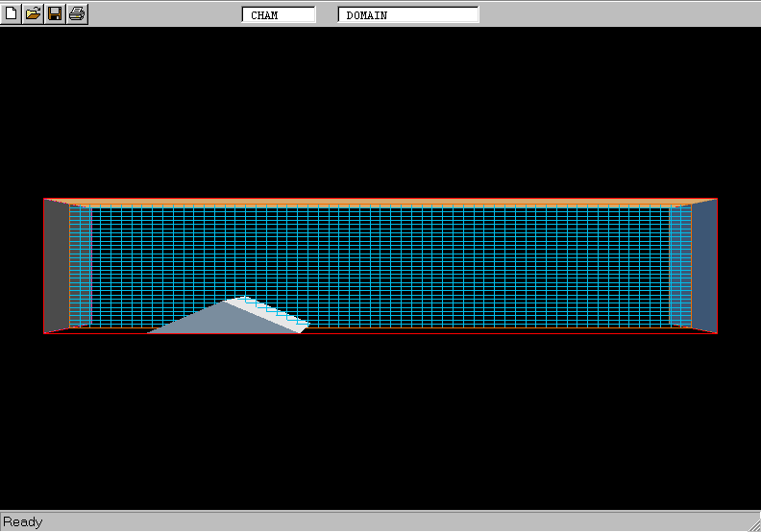Click the dense grid region near left wall
The width and height of the screenshot is (761, 532).
(x=82, y=267)
